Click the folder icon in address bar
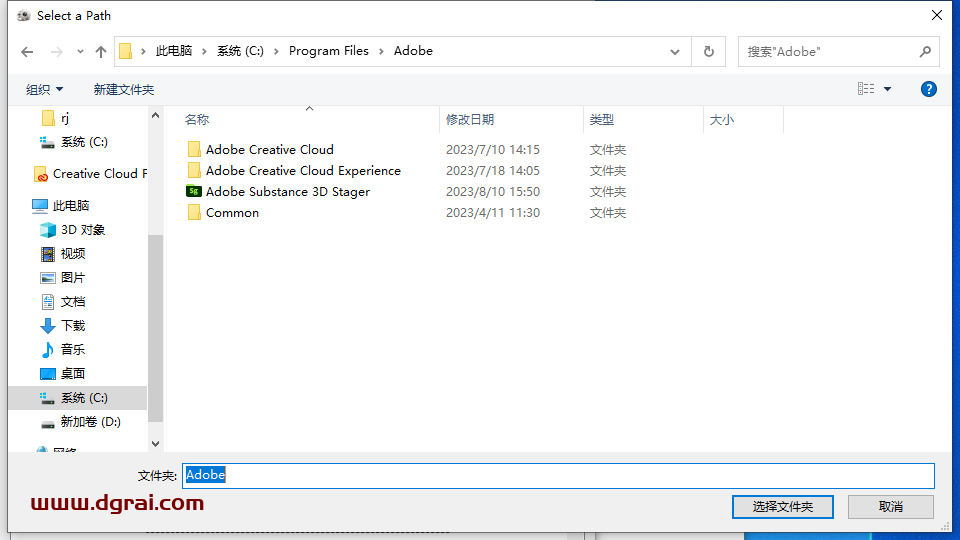This screenshot has height=540, width=960. pos(126,51)
